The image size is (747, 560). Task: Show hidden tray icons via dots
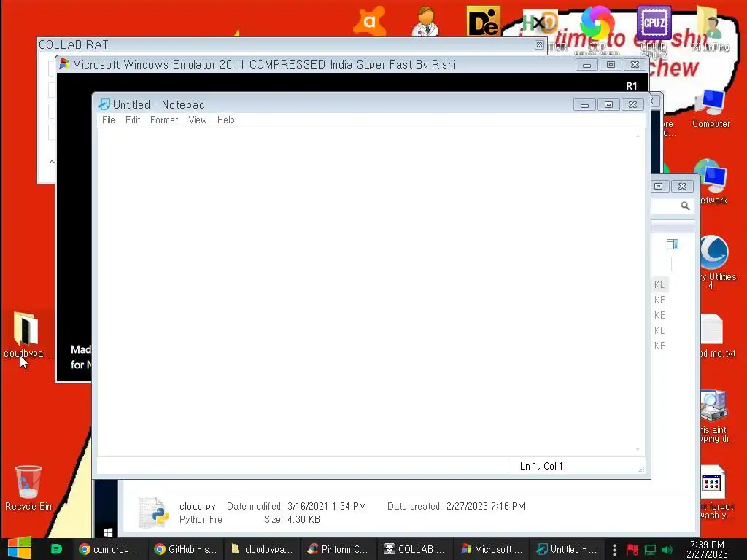(614, 550)
